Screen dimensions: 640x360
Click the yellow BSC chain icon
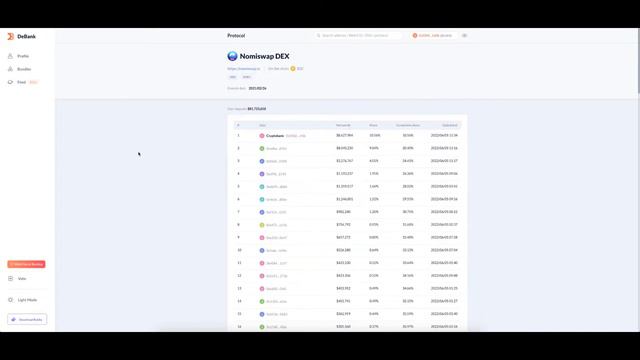[293, 69]
